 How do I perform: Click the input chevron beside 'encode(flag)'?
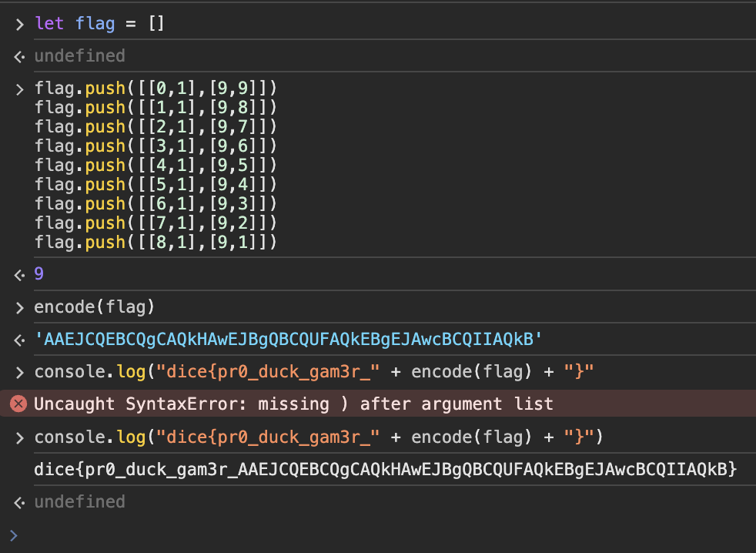point(19,308)
